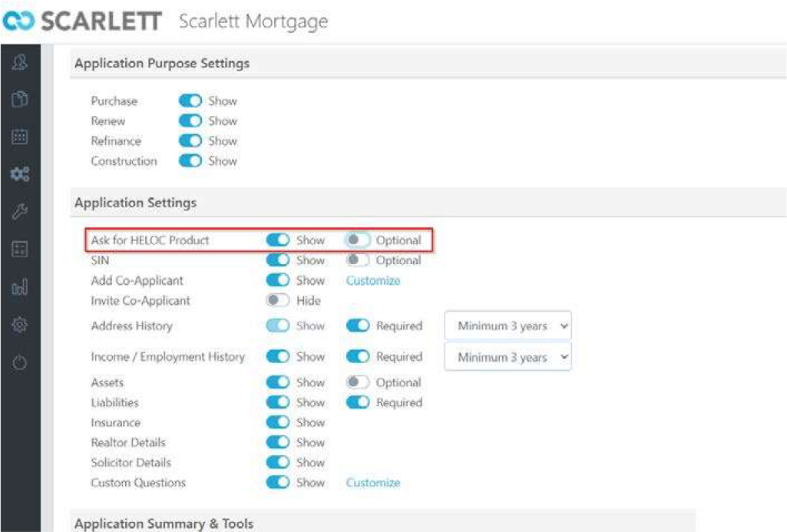Image resolution: width=787 pixels, height=532 pixels.
Task: Disable the Construction Show toggle
Action: pyautogui.click(x=190, y=160)
